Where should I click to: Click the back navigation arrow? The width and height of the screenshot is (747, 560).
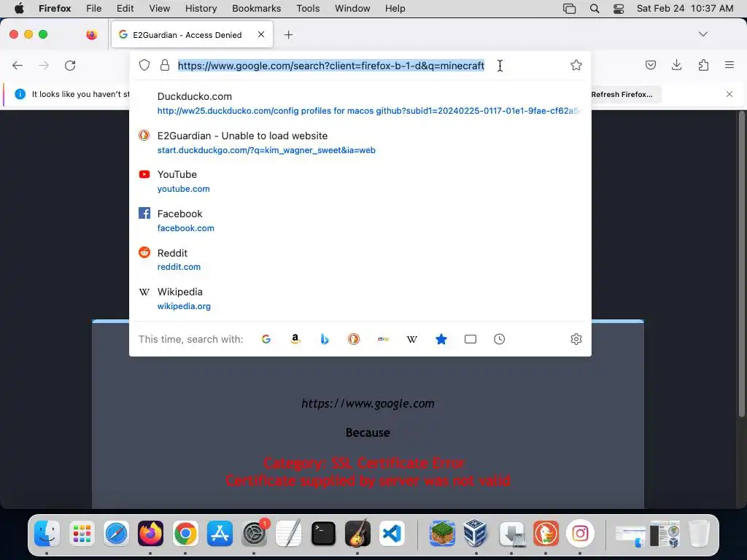tap(18, 65)
